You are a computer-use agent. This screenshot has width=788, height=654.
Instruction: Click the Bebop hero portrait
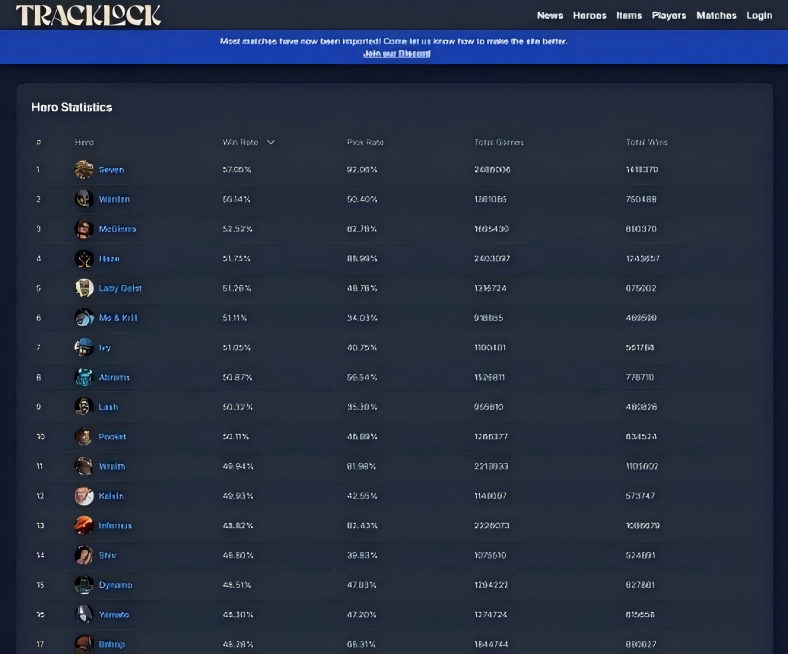84,644
